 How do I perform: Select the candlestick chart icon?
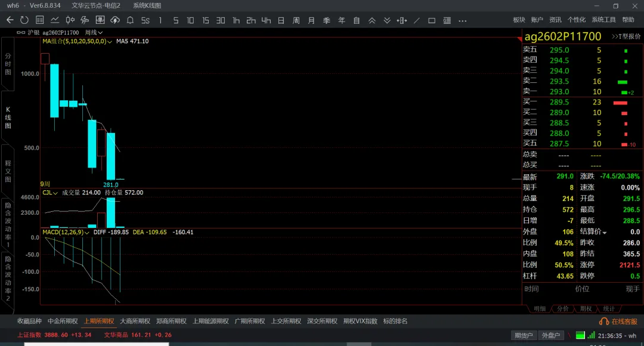point(70,20)
